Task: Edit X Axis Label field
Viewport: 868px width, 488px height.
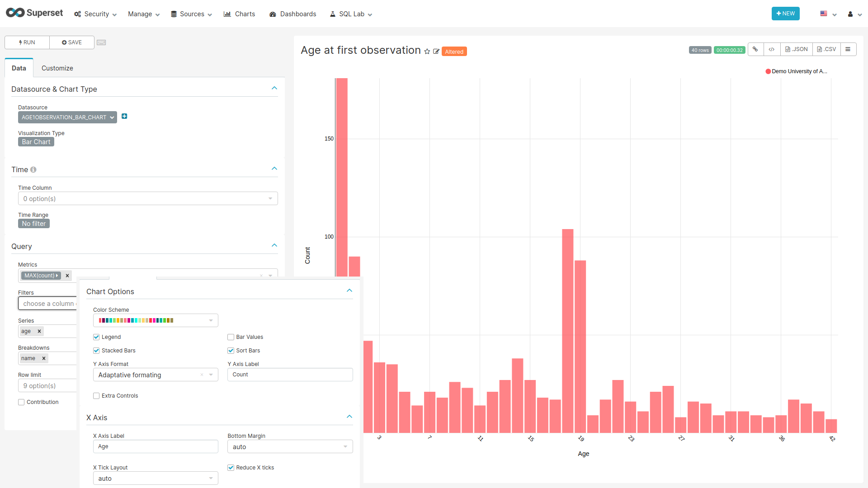Action: coord(156,446)
